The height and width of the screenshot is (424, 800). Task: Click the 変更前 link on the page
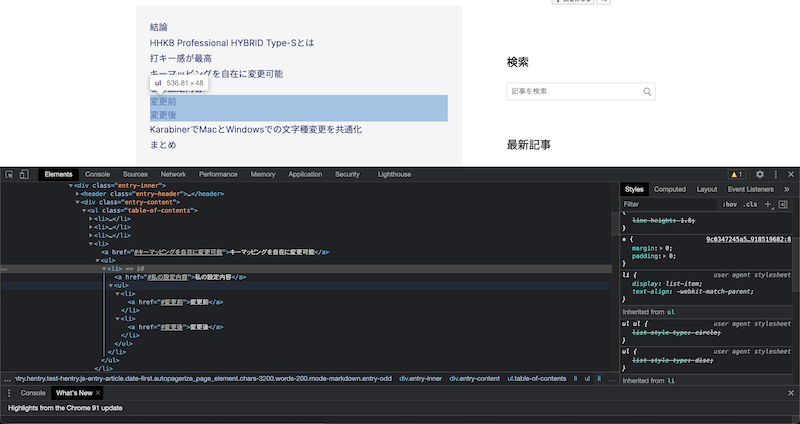point(163,102)
